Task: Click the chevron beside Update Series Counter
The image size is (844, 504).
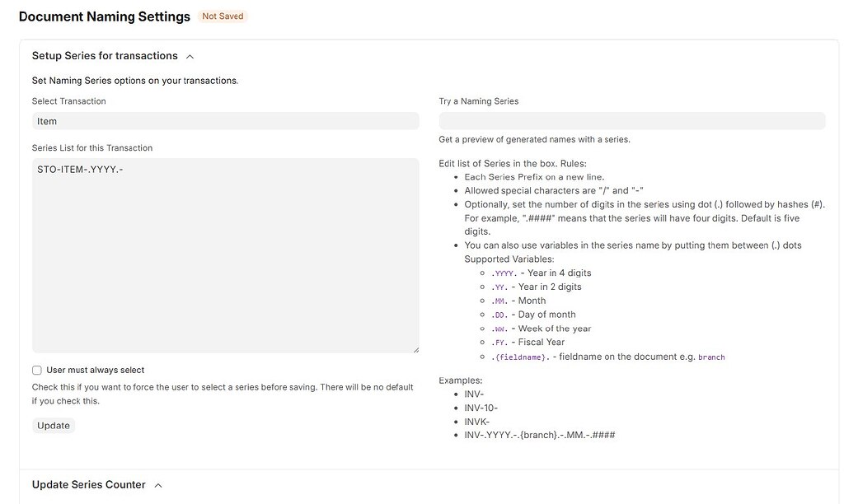Action: [x=157, y=485]
